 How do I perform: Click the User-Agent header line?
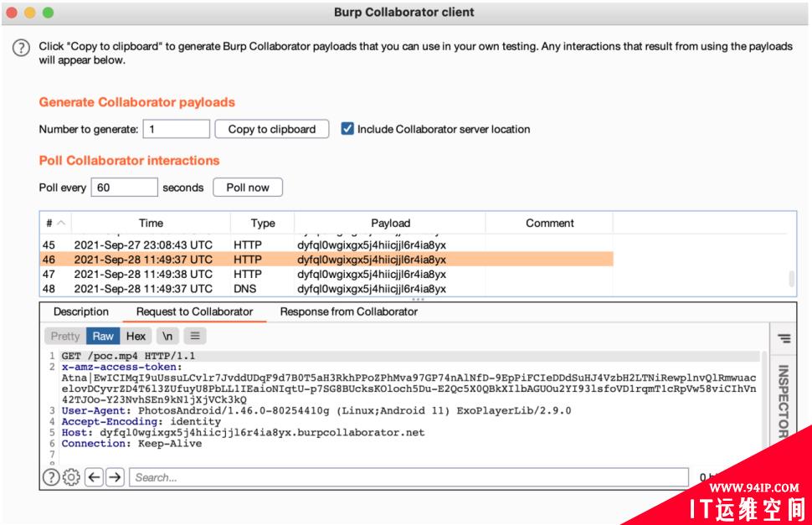tap(316, 410)
